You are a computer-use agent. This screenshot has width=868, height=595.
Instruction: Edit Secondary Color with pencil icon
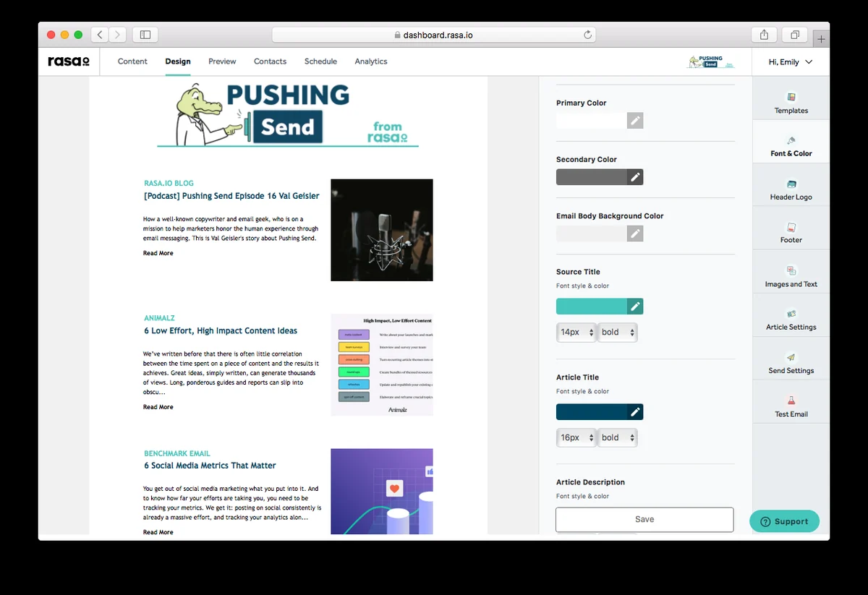(x=635, y=177)
